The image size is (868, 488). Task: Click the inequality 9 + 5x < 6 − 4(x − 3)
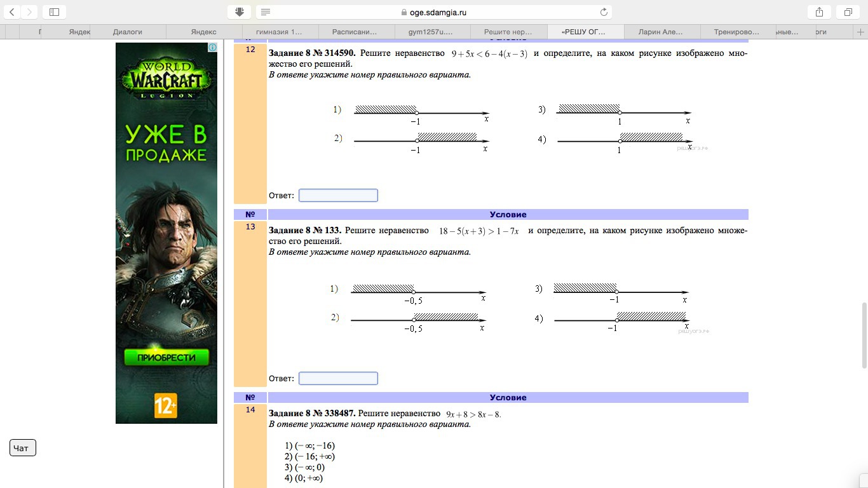click(489, 54)
